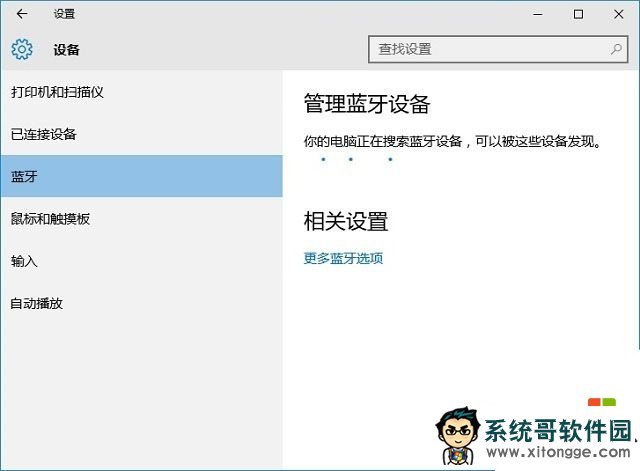Click the back arrow in the title bar
This screenshot has height=471, width=640.
tap(22, 14)
